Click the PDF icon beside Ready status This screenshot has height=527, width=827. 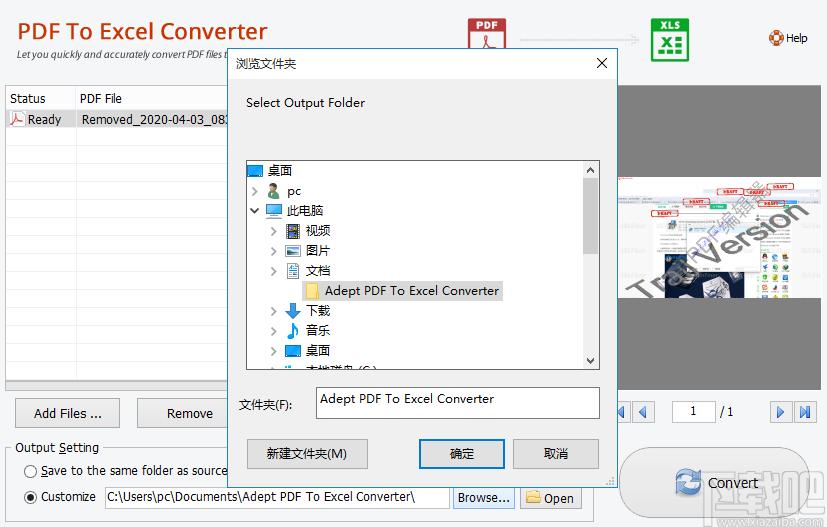[17, 119]
